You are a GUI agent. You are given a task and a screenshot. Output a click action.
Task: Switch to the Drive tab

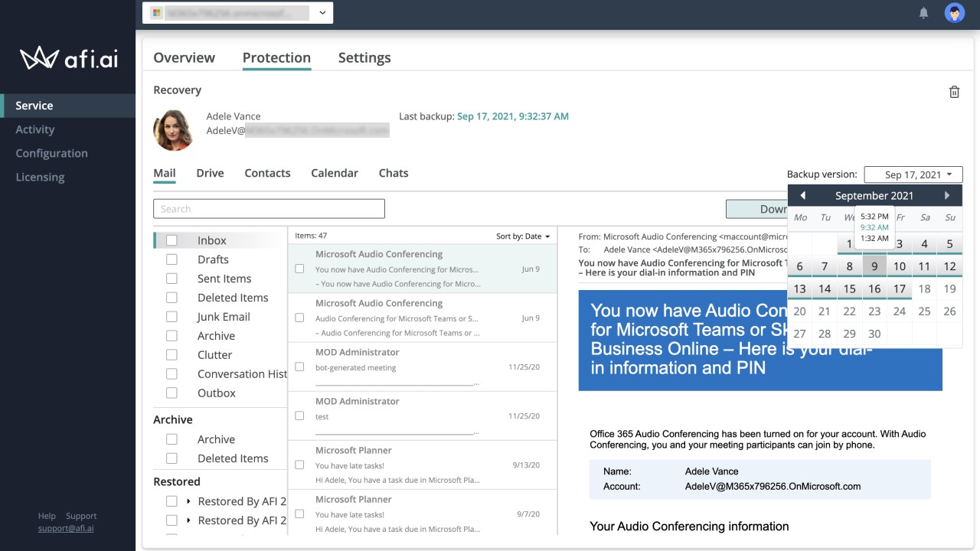pos(210,173)
